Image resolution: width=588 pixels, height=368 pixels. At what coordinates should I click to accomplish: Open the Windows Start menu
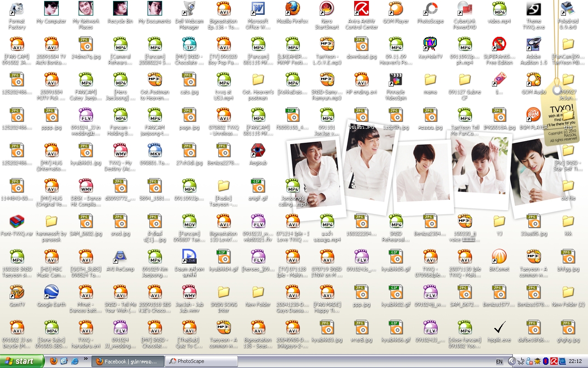point(22,361)
